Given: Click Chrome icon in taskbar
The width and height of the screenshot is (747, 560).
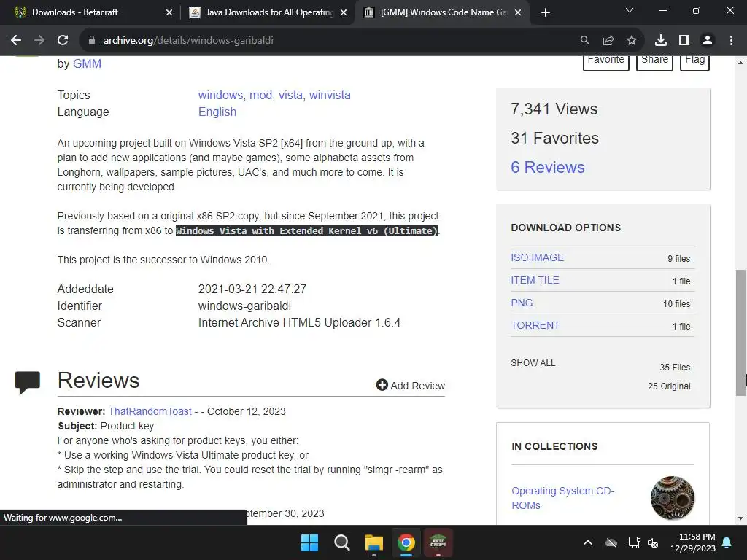Looking at the screenshot, I should (x=406, y=542).
